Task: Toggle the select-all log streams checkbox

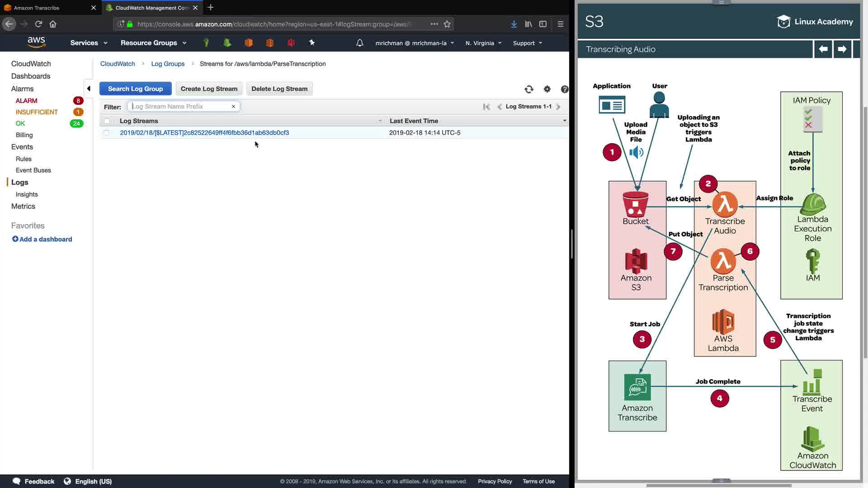Action: (x=107, y=121)
